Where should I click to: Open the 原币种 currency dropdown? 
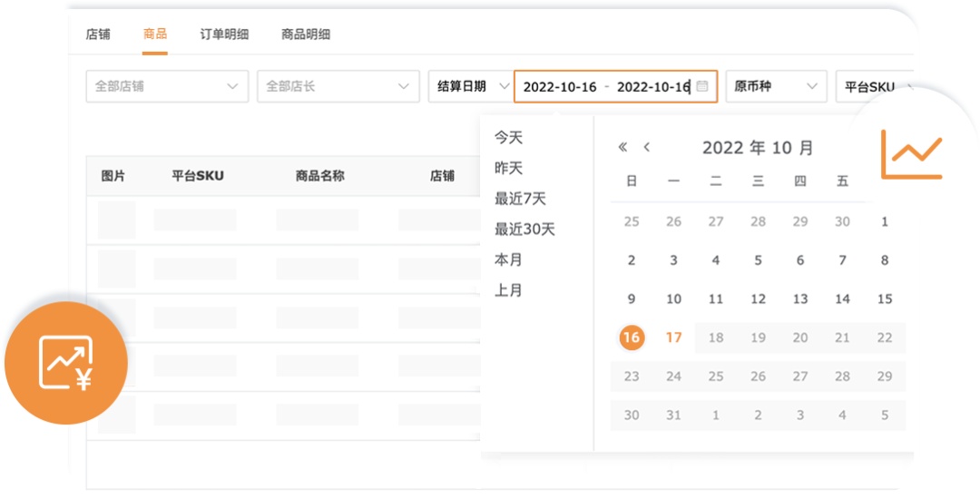coord(775,87)
